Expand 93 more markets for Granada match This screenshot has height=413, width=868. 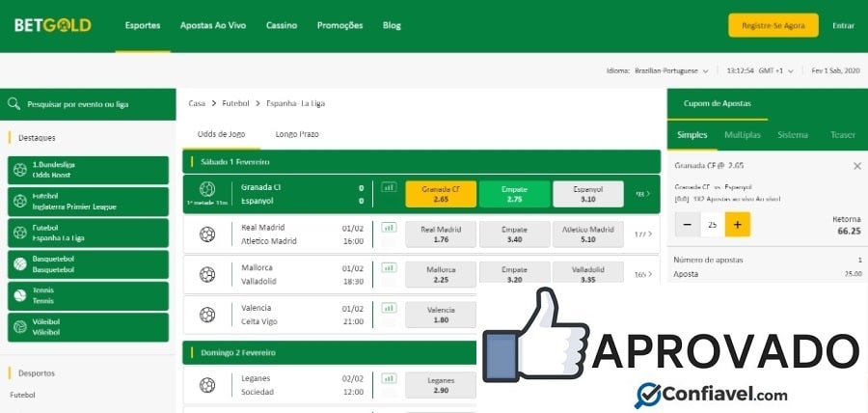click(x=642, y=194)
